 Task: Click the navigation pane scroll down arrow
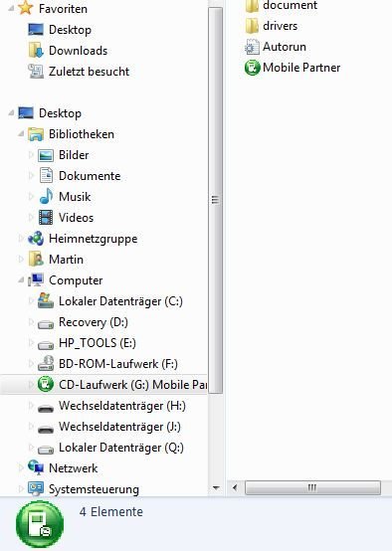click(216, 487)
